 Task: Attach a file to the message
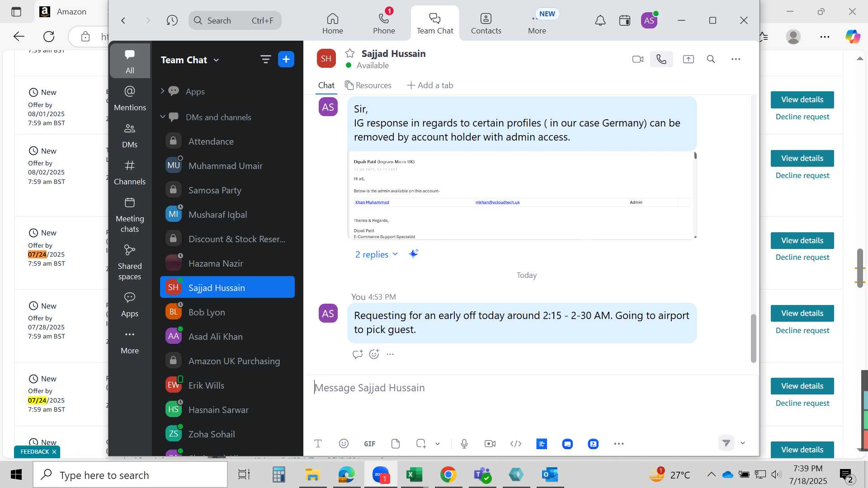coord(396,444)
